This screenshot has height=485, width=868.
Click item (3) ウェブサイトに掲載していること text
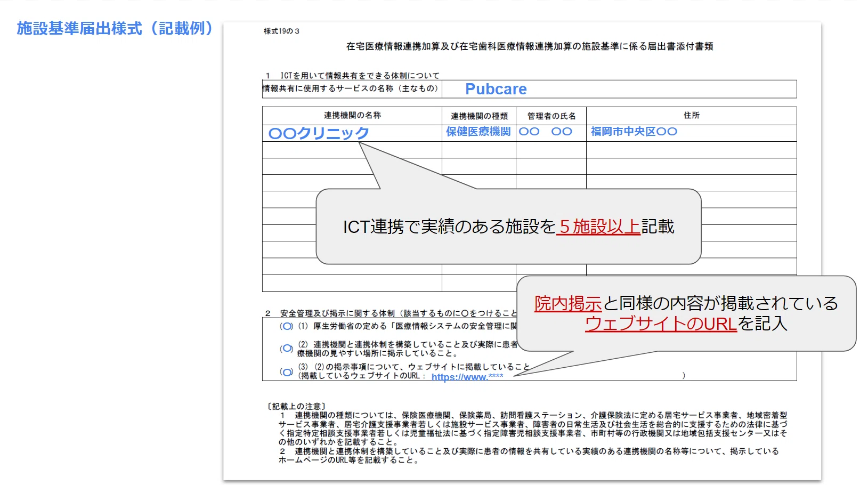click(414, 367)
